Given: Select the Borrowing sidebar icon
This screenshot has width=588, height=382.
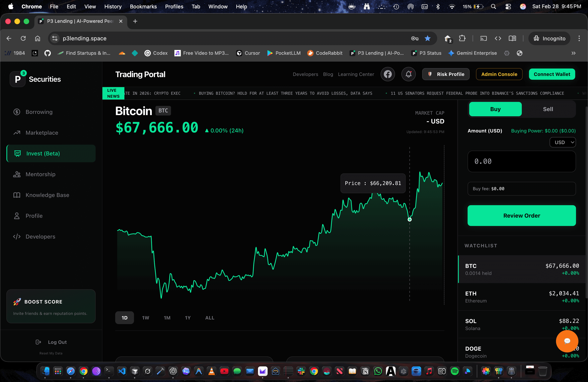Looking at the screenshot, I should (x=16, y=112).
